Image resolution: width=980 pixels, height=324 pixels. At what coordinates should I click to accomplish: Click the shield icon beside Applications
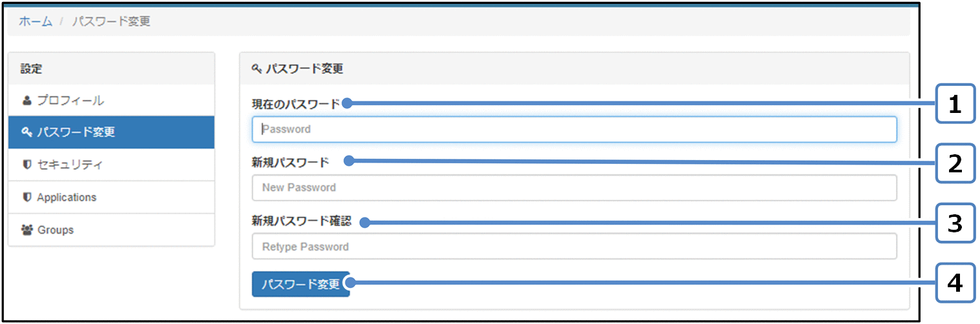pos(26,197)
